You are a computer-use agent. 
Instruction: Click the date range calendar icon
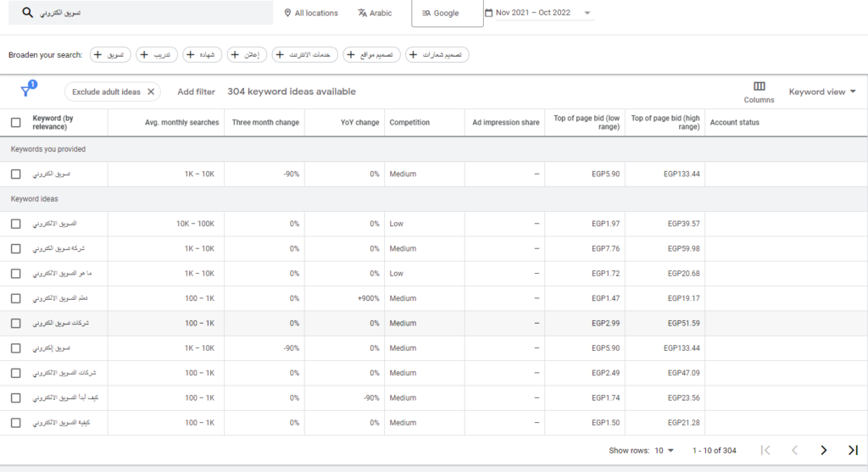click(489, 14)
